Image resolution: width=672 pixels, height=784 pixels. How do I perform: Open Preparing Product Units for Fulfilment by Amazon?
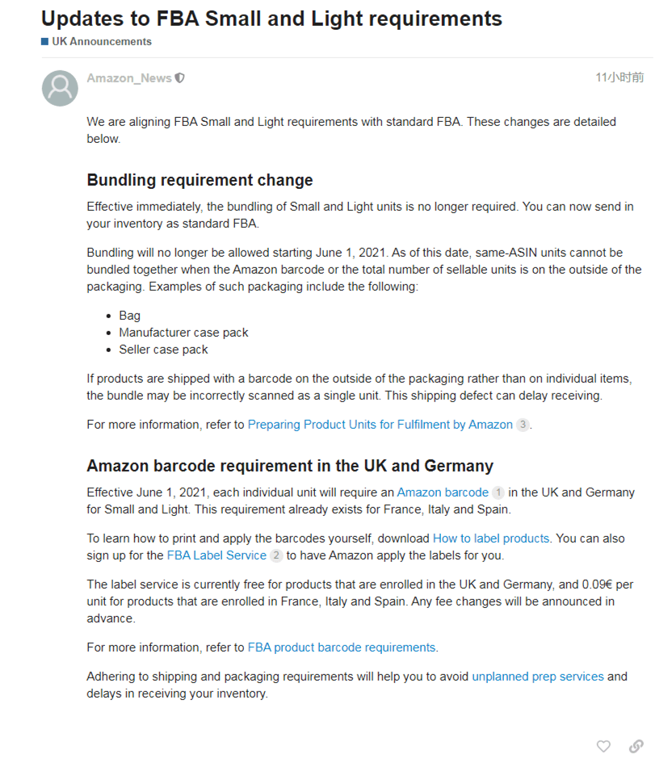coord(380,425)
